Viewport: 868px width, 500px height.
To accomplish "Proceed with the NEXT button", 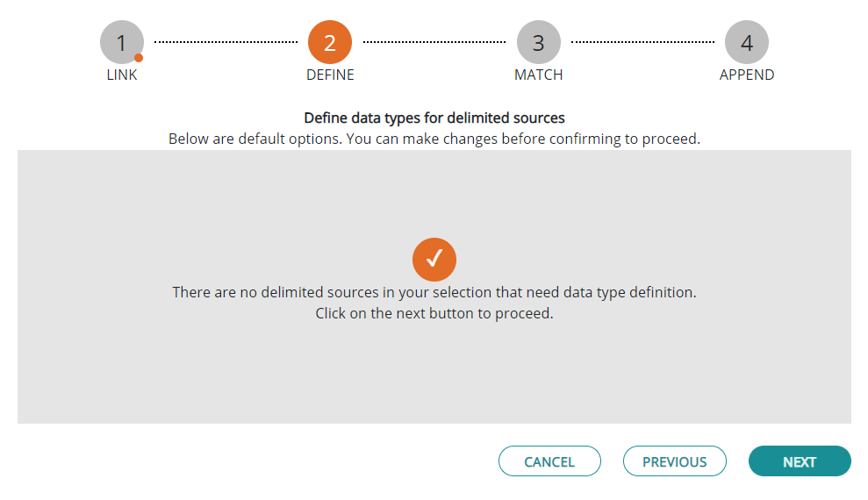I will coord(800,461).
